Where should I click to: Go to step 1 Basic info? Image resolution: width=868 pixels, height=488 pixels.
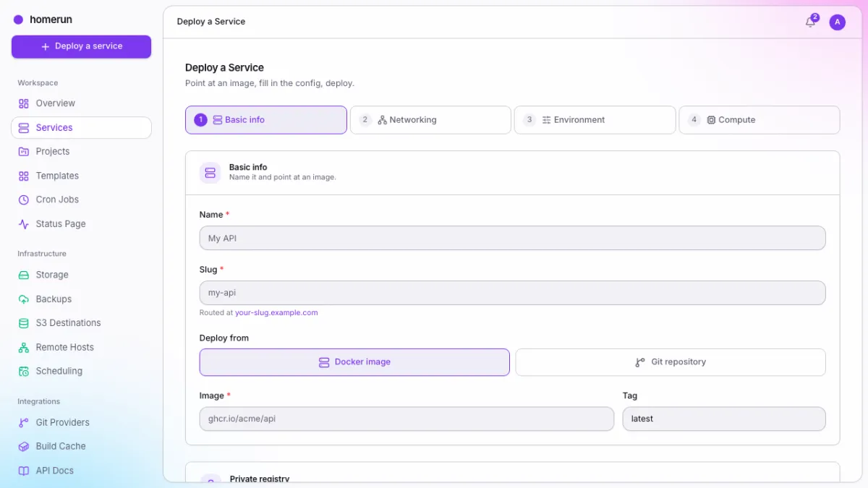coord(266,120)
